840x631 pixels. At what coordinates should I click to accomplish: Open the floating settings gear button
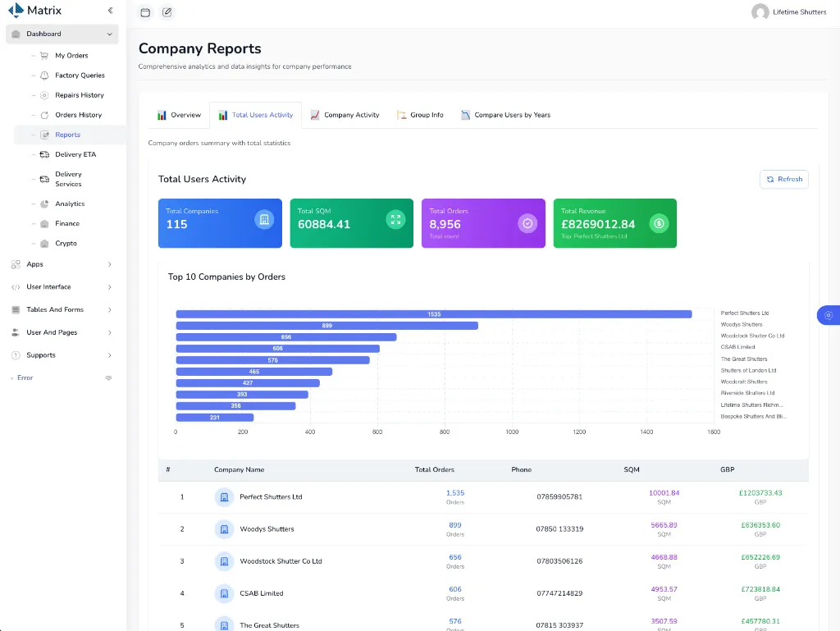[x=829, y=315]
